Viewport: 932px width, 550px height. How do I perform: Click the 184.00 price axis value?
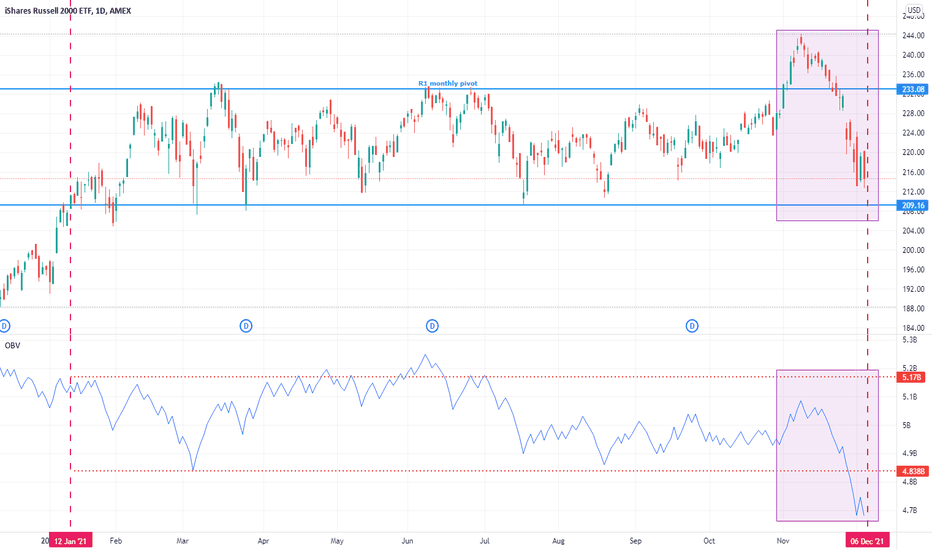(x=913, y=328)
